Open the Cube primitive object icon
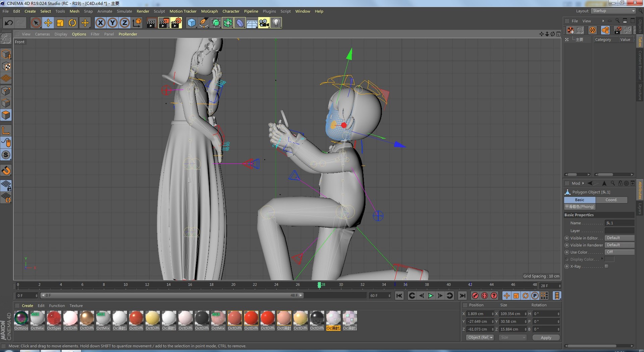 tap(191, 23)
